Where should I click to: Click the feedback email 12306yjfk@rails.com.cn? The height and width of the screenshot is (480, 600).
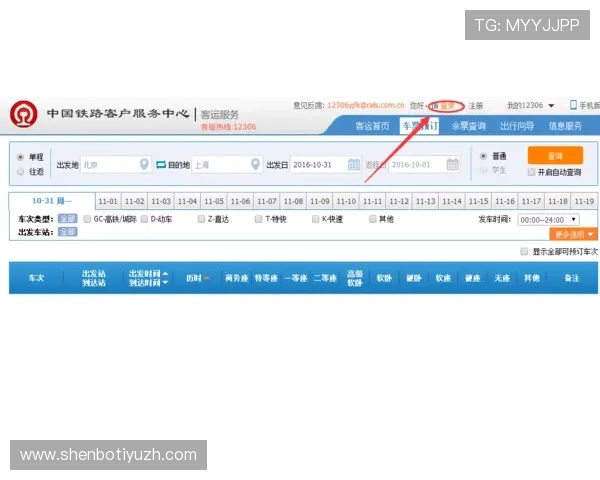(366, 105)
